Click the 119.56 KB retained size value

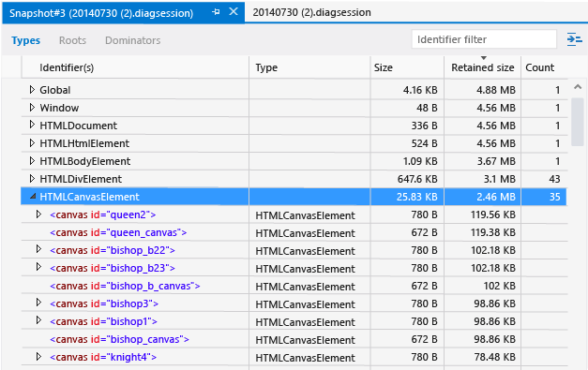pos(493,215)
